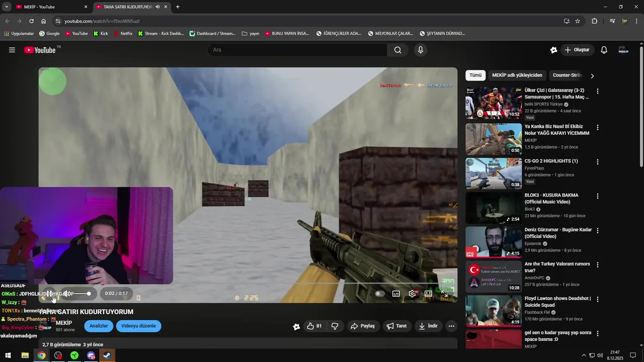Open Ülker Çizi Galatasaray video thumbnail
This screenshot has width=644, height=362.
[494, 103]
